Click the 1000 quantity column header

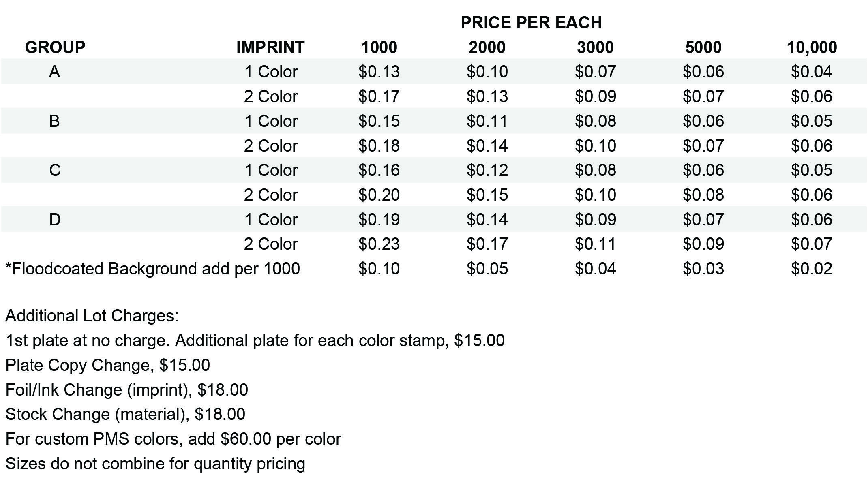[x=379, y=47]
